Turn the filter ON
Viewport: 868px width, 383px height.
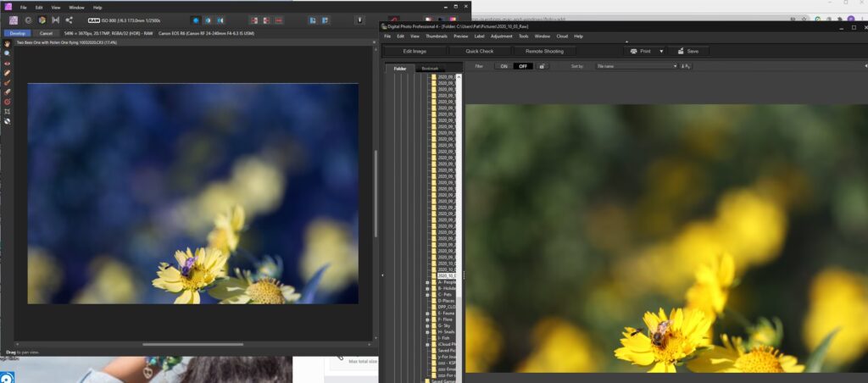click(504, 66)
